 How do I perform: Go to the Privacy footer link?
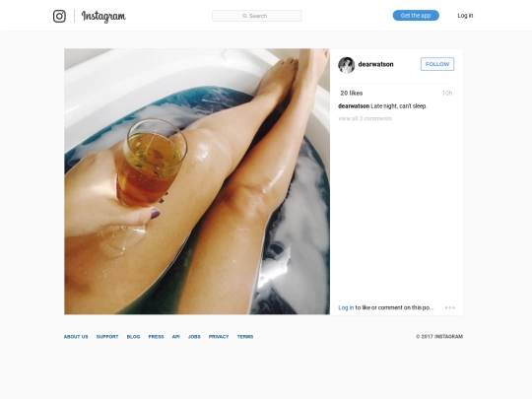(x=219, y=337)
